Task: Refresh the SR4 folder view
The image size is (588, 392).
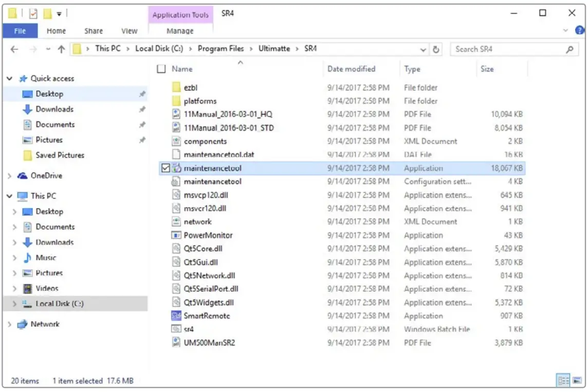Action: click(x=436, y=49)
